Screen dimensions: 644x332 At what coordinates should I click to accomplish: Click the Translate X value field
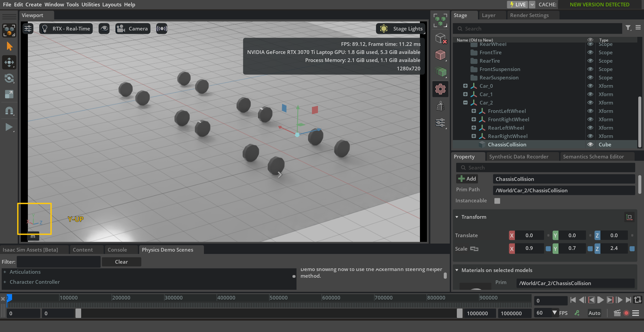point(529,236)
